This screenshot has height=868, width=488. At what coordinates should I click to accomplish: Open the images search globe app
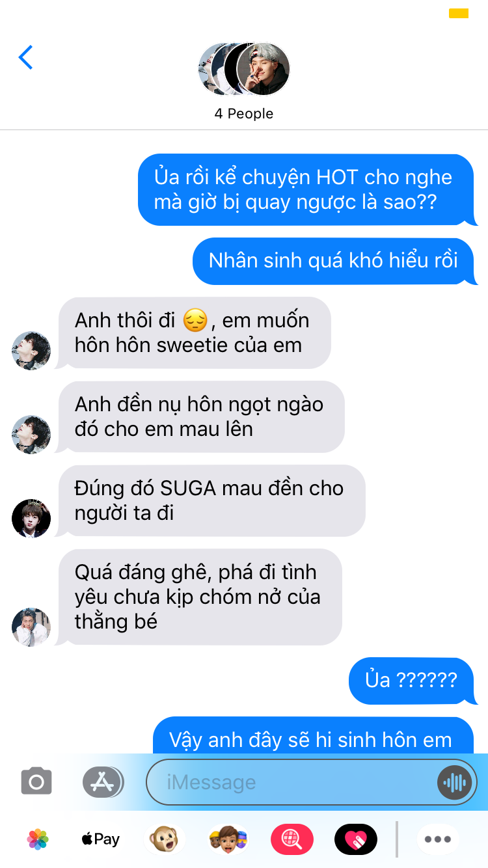click(291, 839)
